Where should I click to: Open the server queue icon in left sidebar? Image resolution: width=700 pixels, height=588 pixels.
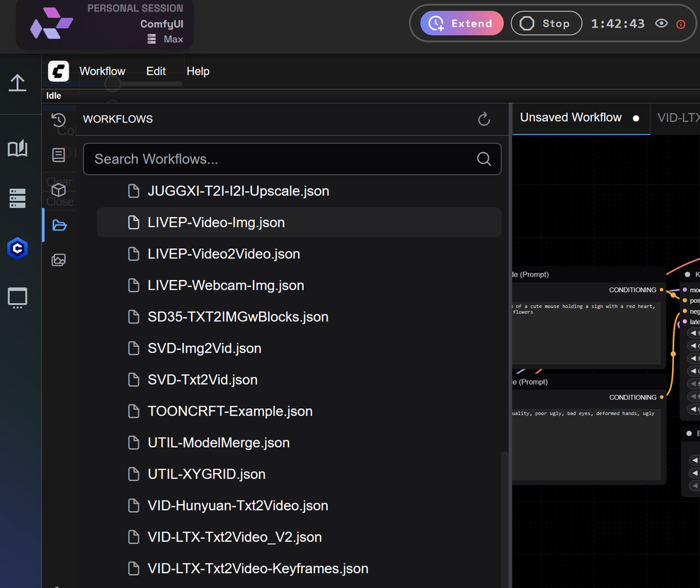pyautogui.click(x=17, y=198)
